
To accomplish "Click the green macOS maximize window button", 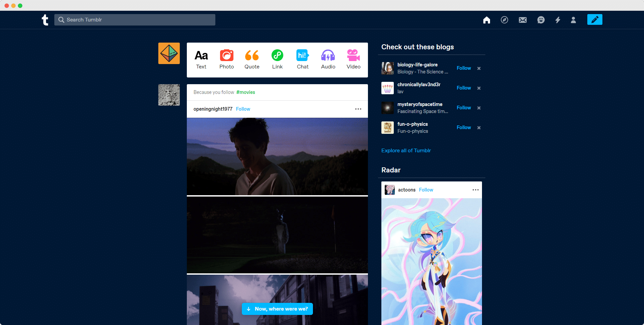I will (20, 6).
